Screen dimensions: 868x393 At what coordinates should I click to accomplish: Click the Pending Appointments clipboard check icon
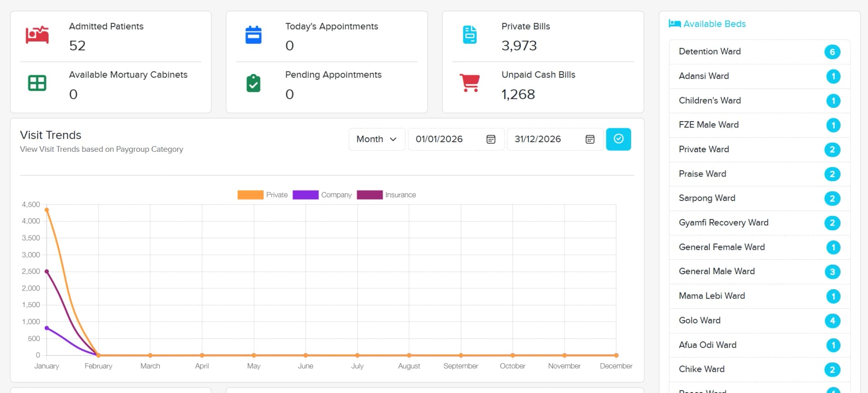[253, 83]
